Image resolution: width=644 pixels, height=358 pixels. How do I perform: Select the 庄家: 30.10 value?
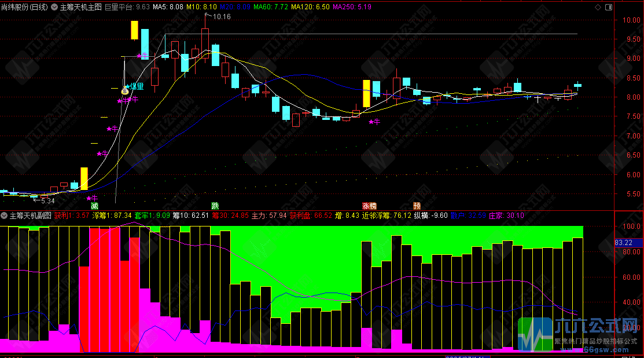click(506, 215)
